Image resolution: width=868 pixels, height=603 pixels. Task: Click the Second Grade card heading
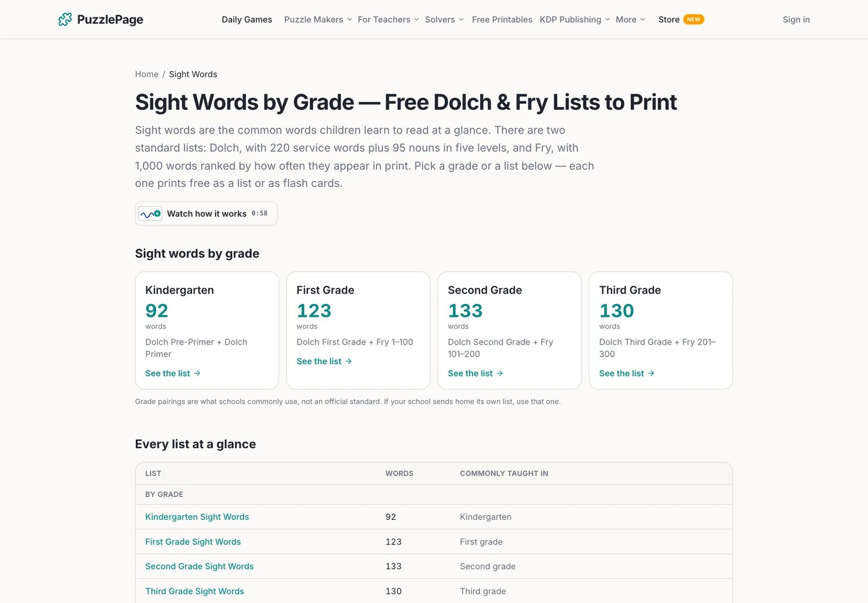coord(485,290)
